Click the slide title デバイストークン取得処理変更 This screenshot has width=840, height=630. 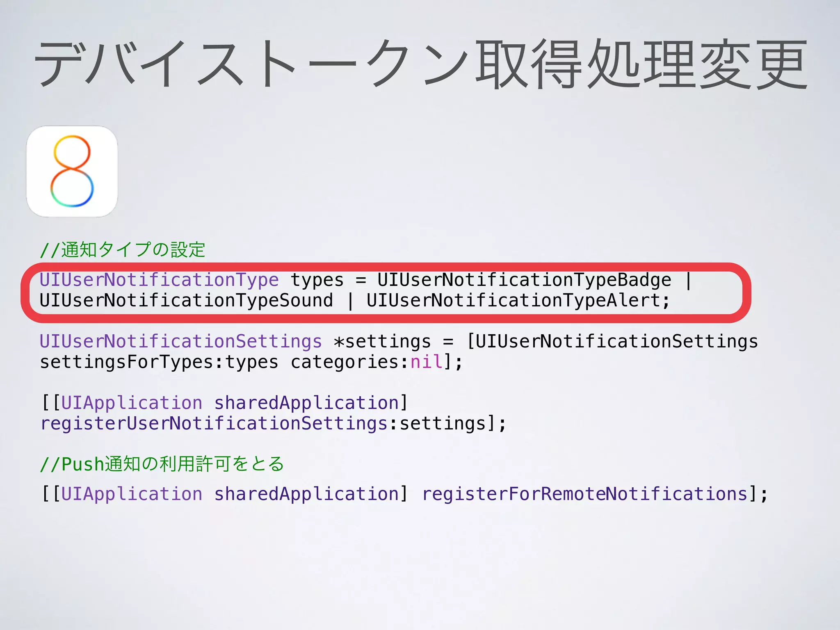(x=421, y=64)
